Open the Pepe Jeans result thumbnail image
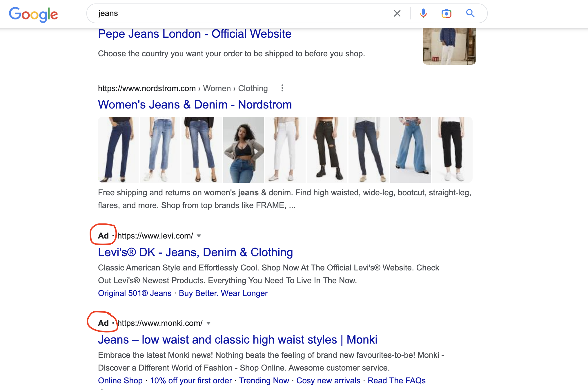This screenshot has height=390, width=588. [449, 46]
